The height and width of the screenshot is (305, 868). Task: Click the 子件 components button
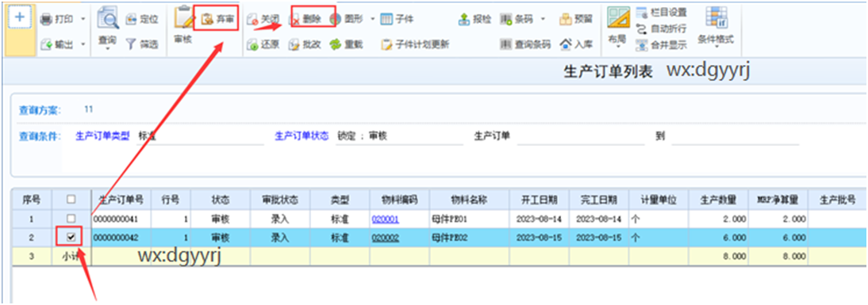tap(398, 19)
